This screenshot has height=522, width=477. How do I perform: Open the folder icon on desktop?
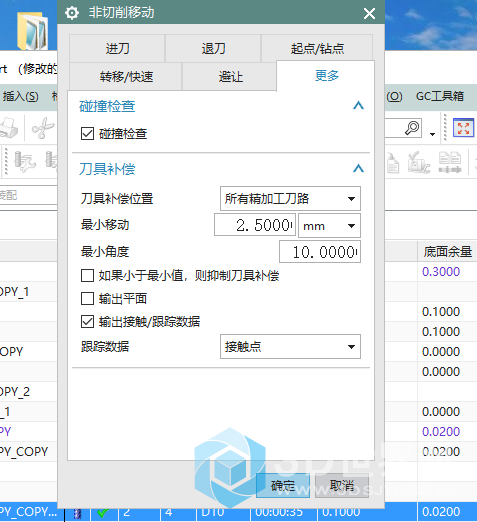(32, 31)
